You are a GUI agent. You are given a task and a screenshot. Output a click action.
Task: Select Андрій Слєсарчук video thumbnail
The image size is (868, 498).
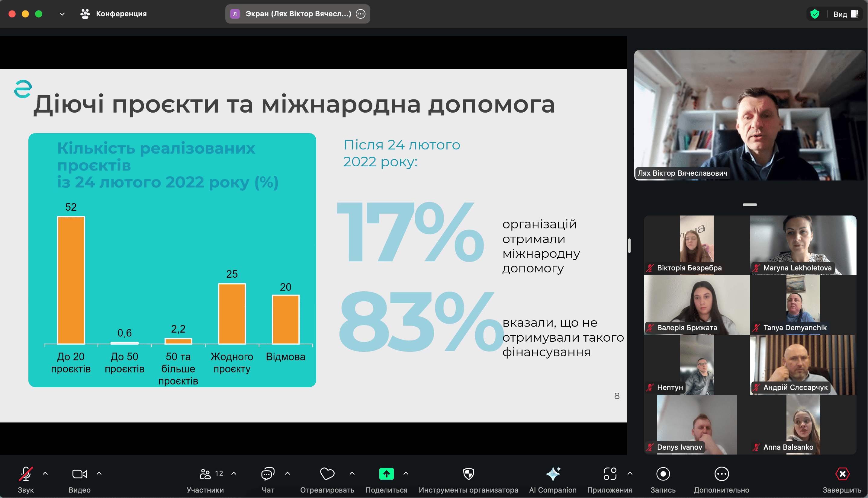tap(803, 365)
